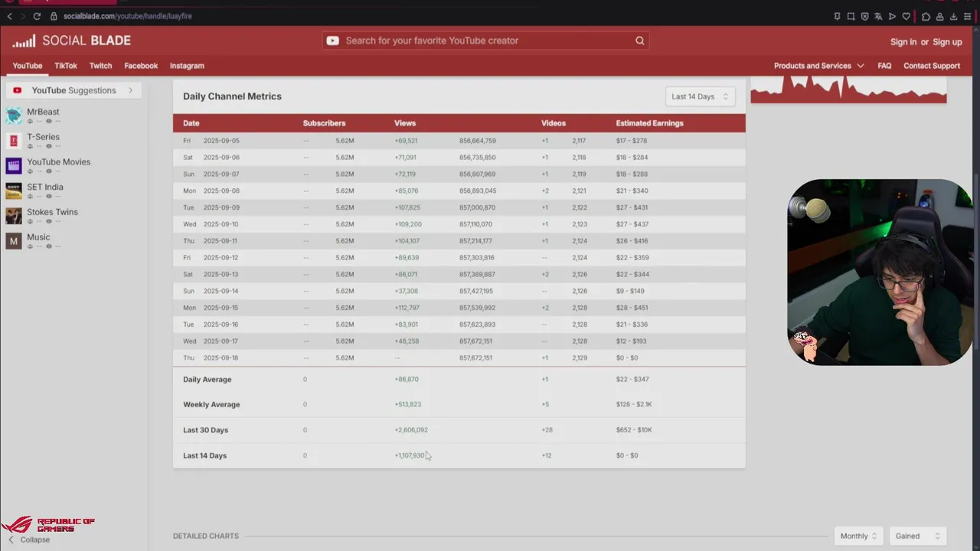Click the Sign in link

(x=903, y=42)
